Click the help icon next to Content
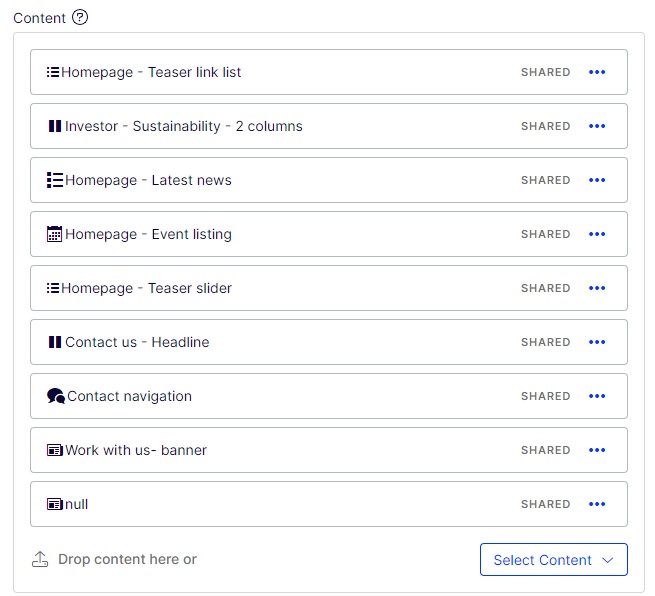The height and width of the screenshot is (596, 655). click(81, 17)
